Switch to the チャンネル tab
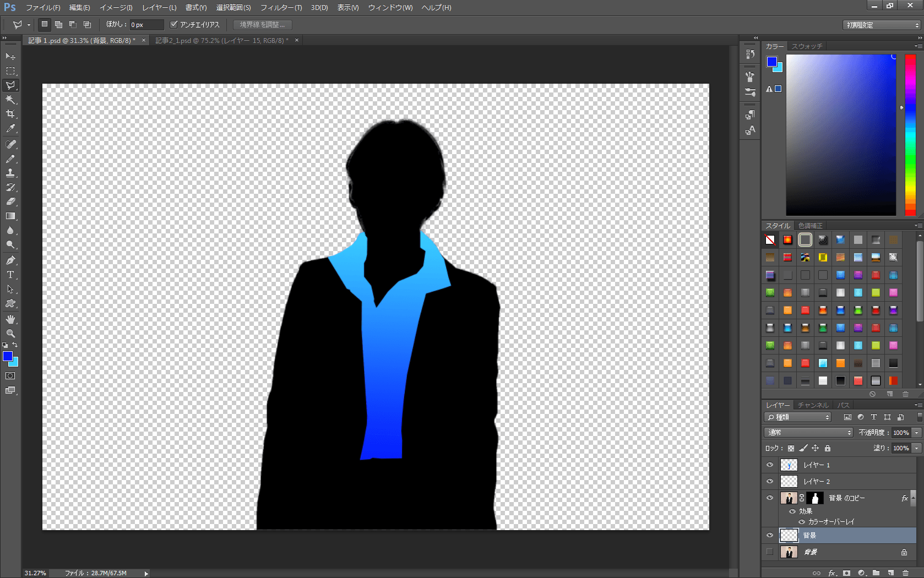Image resolution: width=924 pixels, height=578 pixels. (813, 405)
